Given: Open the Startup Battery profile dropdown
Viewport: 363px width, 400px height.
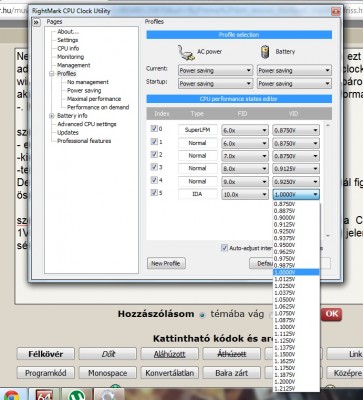Looking at the screenshot, I should click(x=294, y=83).
